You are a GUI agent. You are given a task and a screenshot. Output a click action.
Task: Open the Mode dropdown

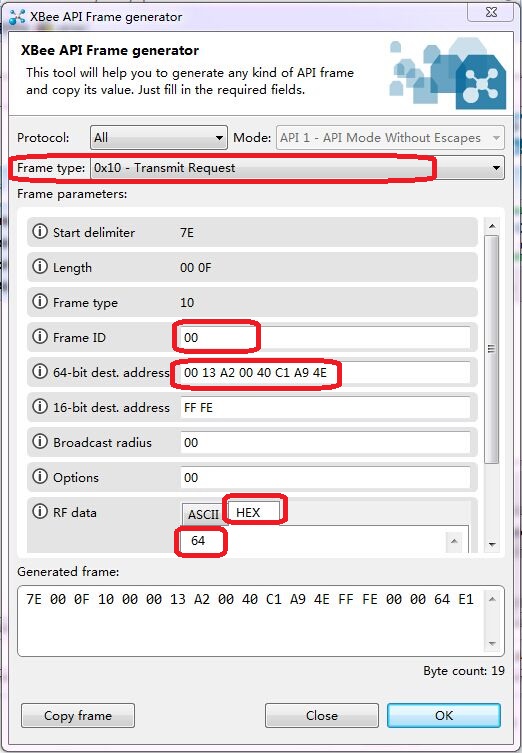click(x=390, y=138)
